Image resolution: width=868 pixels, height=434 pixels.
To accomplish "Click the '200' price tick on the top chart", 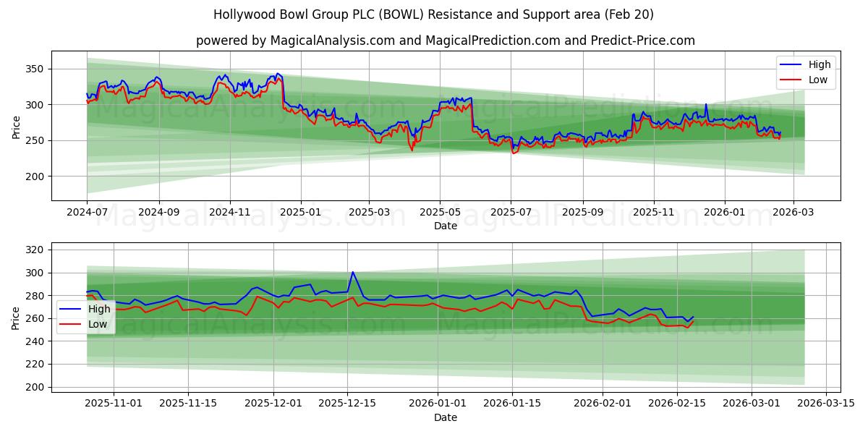I will point(35,176).
